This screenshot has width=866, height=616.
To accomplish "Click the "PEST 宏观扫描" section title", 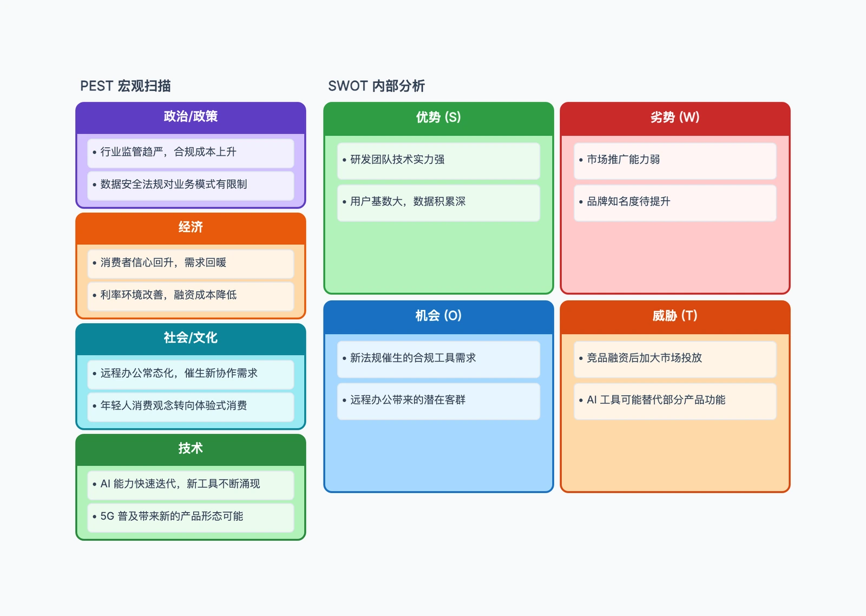I will tap(126, 86).
